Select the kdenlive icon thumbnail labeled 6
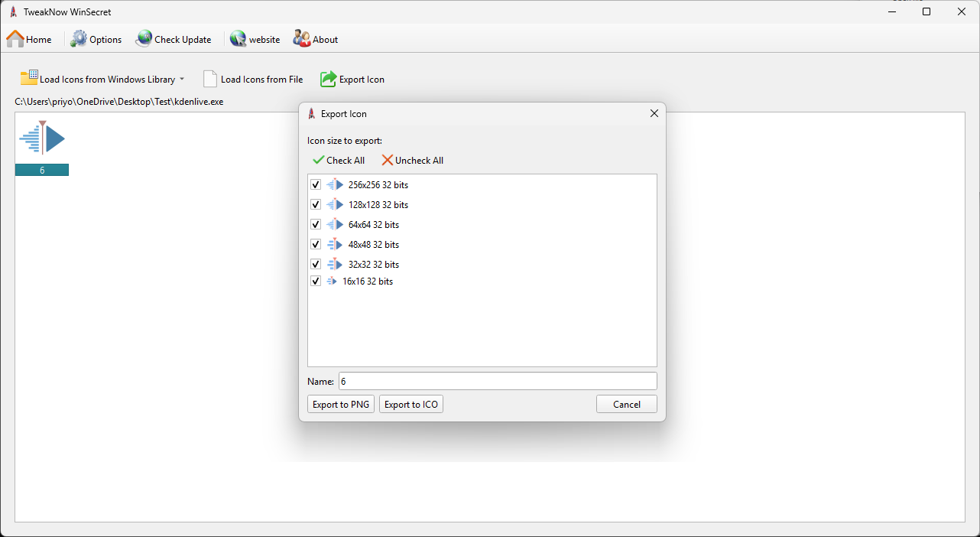Screen dimensions: 980x537 [x=42, y=140]
